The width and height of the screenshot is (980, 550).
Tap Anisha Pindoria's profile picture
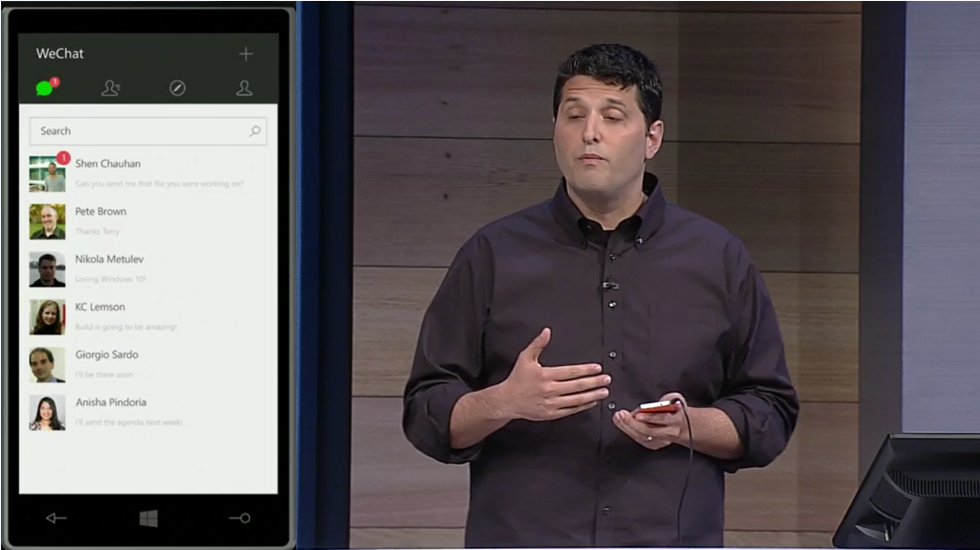[x=47, y=412]
